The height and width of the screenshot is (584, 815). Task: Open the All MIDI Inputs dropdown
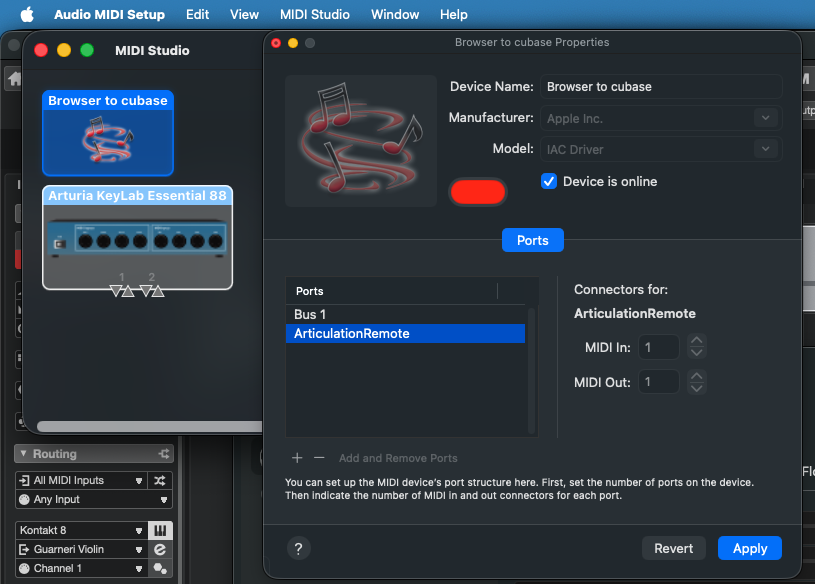pyautogui.click(x=82, y=481)
